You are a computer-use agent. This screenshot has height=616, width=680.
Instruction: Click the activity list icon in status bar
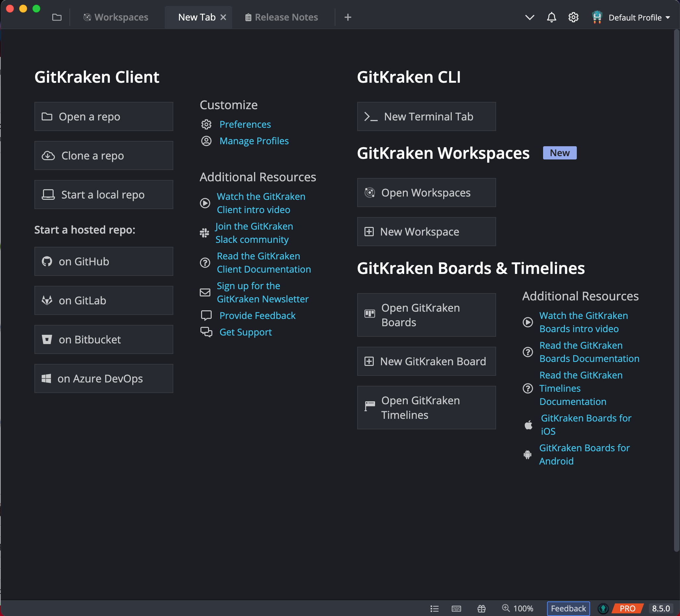tap(435, 608)
